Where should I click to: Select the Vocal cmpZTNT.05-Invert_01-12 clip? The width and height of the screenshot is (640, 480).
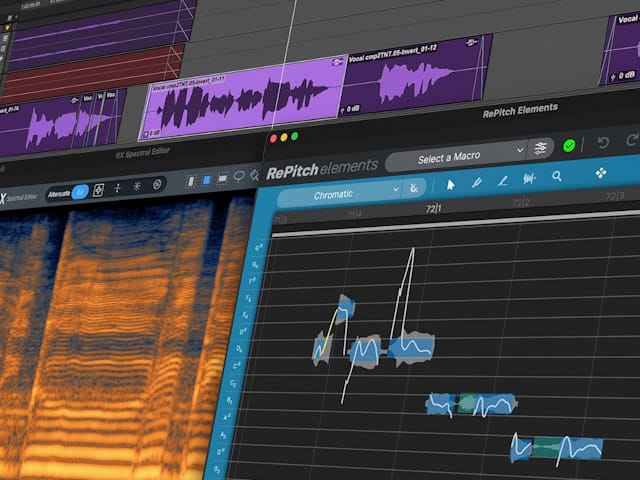[x=416, y=76]
